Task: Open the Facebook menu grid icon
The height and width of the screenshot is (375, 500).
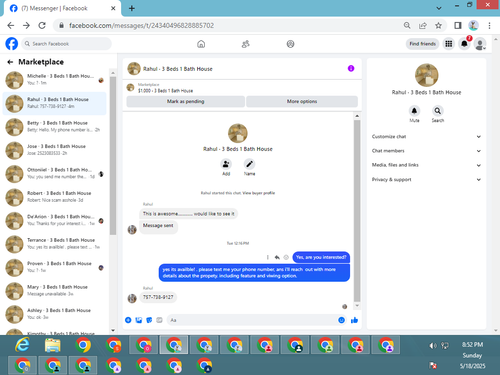Action: [x=449, y=44]
